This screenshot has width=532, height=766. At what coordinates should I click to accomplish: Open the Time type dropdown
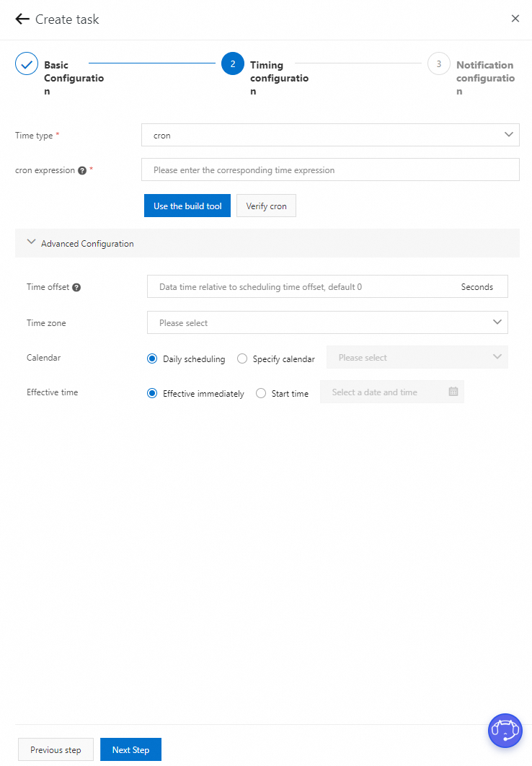pos(330,135)
